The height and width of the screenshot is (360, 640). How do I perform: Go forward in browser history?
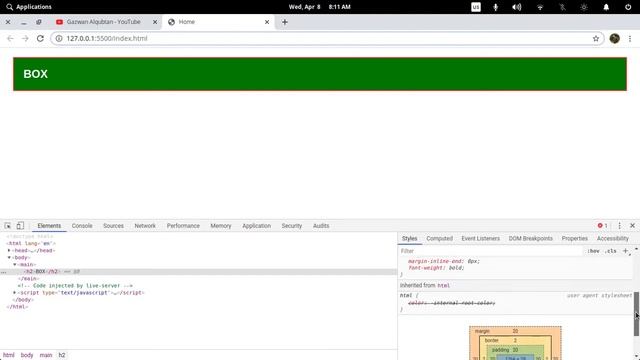coord(25,38)
